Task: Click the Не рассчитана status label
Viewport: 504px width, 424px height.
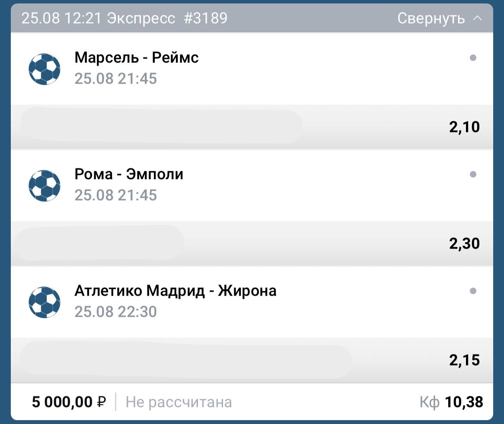Action: point(179,402)
